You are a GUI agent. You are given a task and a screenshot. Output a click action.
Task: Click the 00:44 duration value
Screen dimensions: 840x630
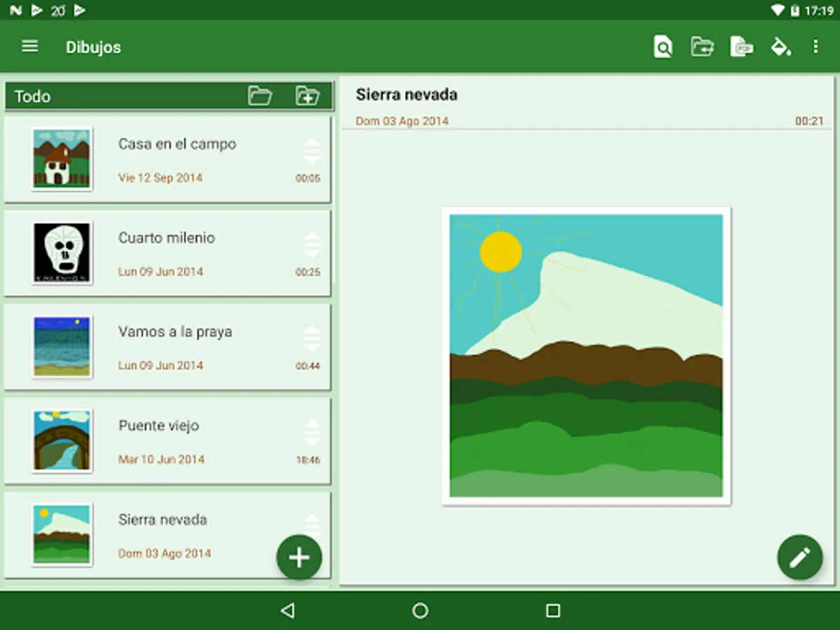pyautogui.click(x=308, y=366)
